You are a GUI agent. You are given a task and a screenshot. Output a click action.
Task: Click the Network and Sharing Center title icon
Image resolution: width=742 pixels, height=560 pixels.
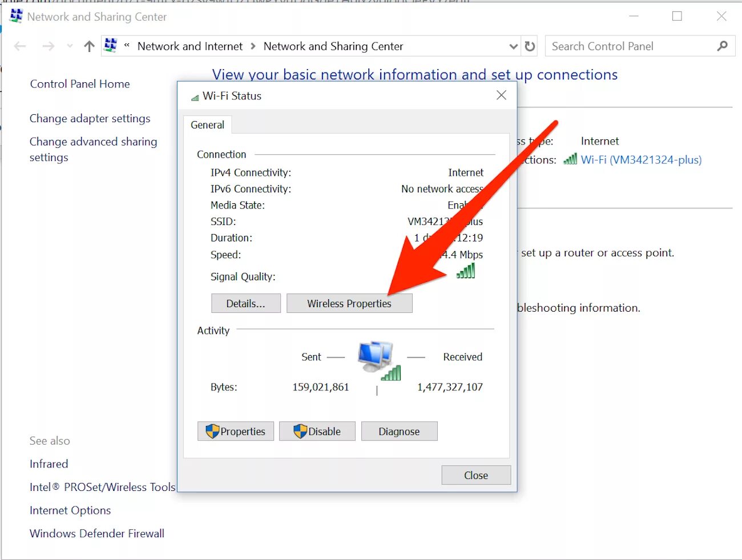coord(16,16)
